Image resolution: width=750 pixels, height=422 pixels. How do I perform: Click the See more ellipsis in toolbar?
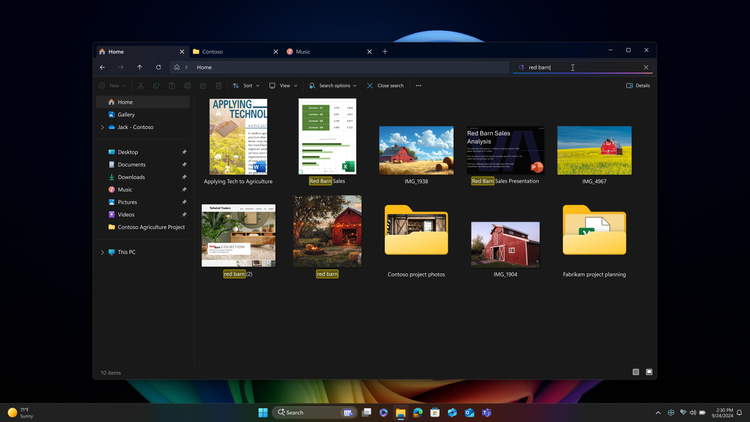[x=418, y=86]
